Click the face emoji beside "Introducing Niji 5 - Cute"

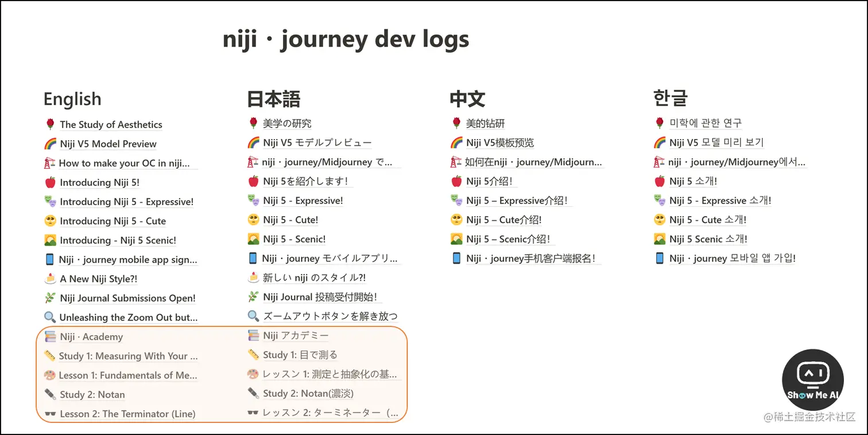50,221
